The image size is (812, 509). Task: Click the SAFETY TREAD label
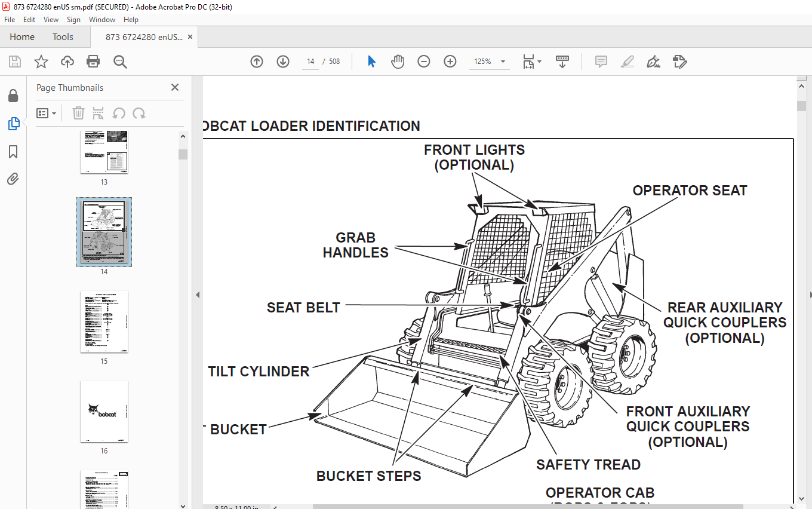click(x=588, y=465)
